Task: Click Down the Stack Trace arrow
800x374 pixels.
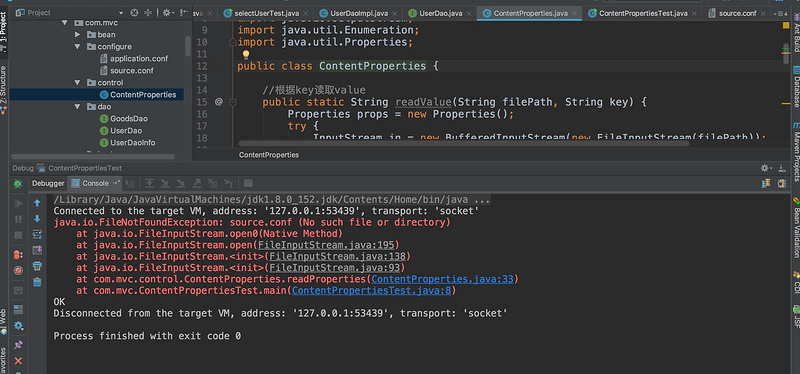Action: point(37,219)
